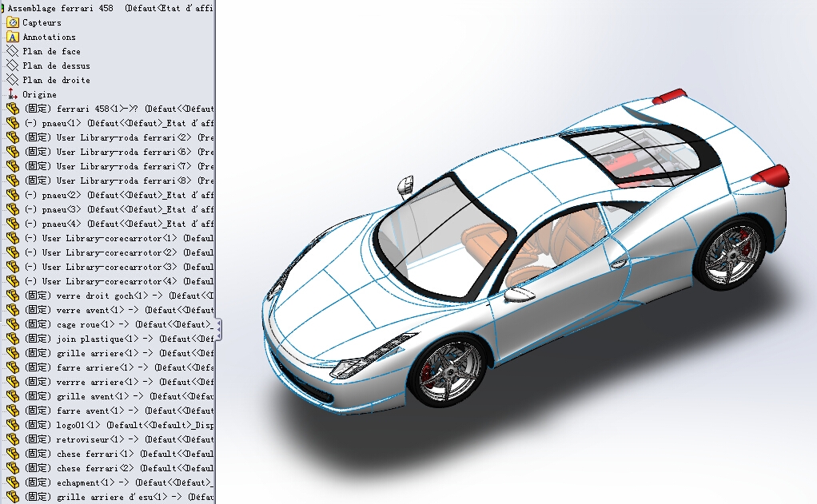Click the part icon beside pnaeu<4>
817x504 pixels.
pos(13,224)
